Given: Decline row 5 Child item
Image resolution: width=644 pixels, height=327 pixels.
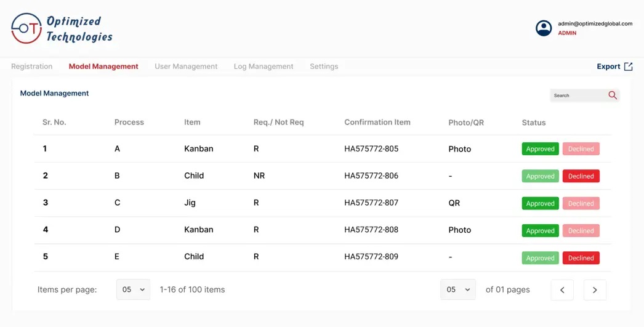Looking at the screenshot, I should [x=581, y=258].
